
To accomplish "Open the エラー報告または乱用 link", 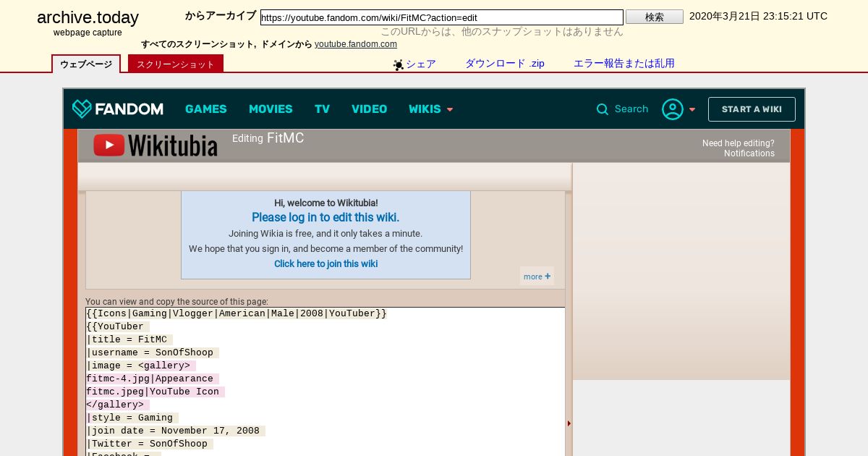I will (624, 64).
